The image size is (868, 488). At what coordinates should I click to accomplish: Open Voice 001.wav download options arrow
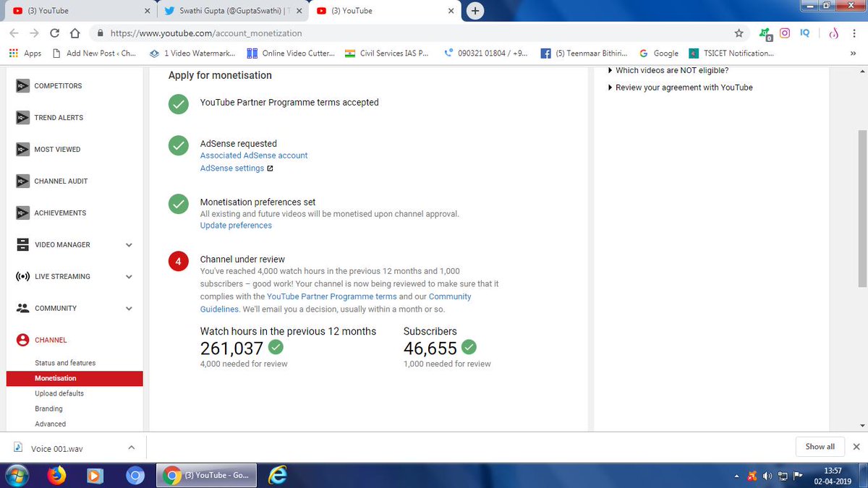pos(131,448)
